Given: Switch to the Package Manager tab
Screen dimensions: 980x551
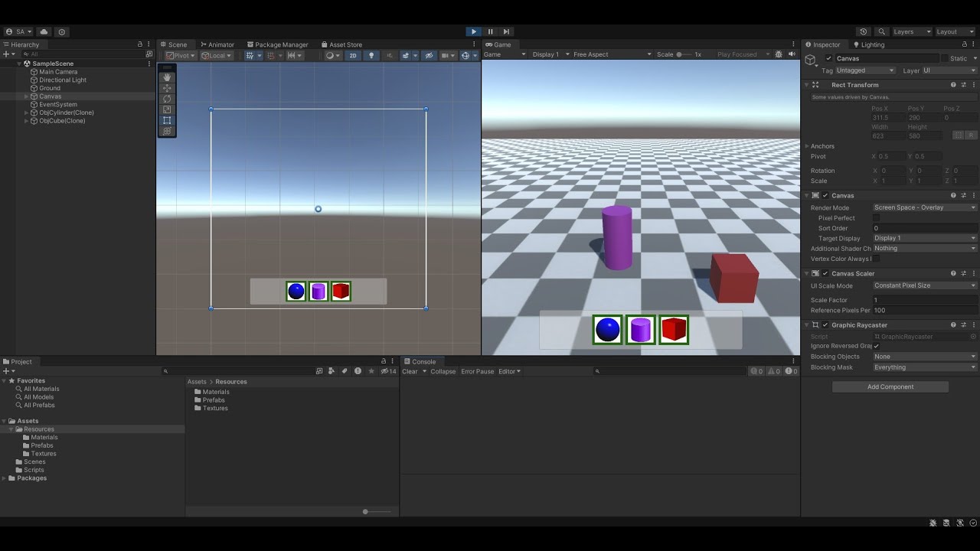Looking at the screenshot, I should point(276,44).
